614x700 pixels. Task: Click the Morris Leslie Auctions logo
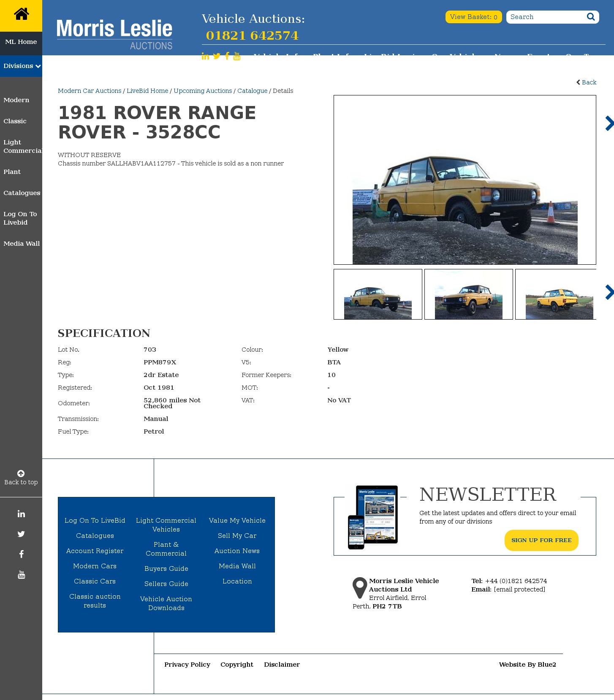pyautogui.click(x=114, y=34)
